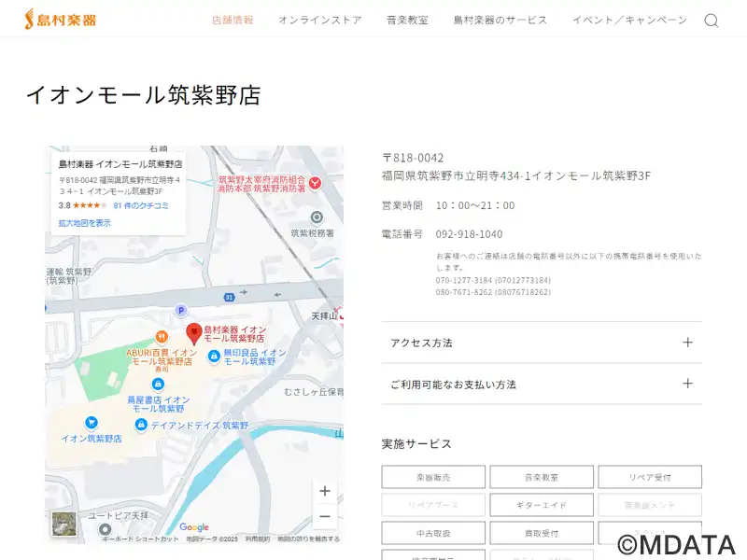The width and height of the screenshot is (747, 560).
Task: Select the ギターエイド service button
Action: click(542, 505)
